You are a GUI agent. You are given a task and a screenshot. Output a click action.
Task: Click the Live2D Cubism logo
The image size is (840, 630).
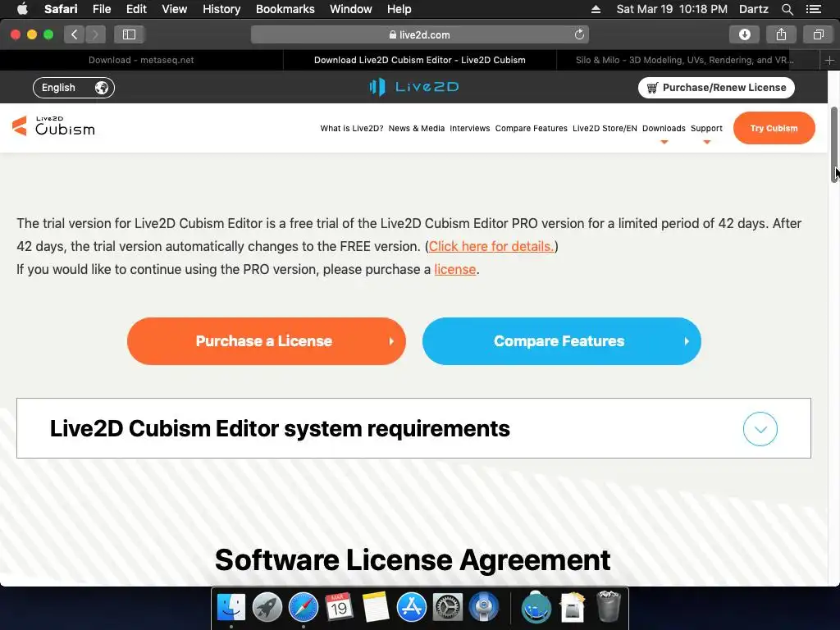coord(53,126)
